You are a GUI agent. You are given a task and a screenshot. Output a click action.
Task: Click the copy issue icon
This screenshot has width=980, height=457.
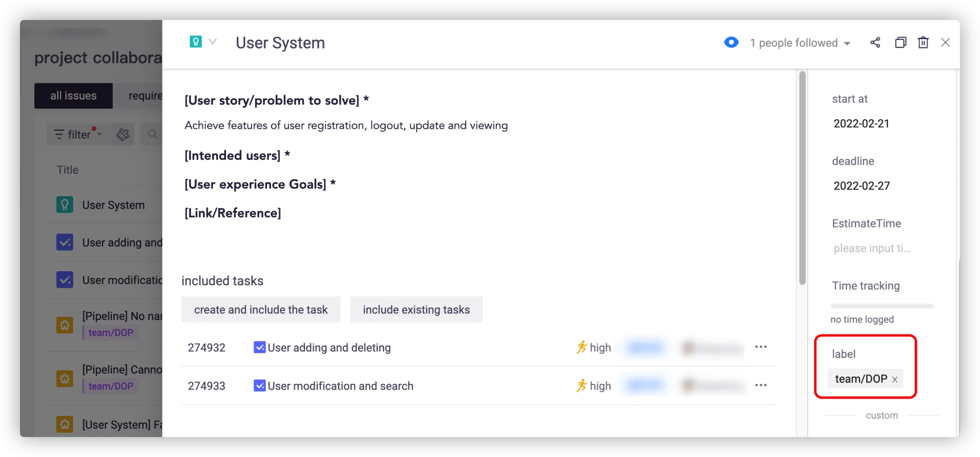pyautogui.click(x=900, y=43)
